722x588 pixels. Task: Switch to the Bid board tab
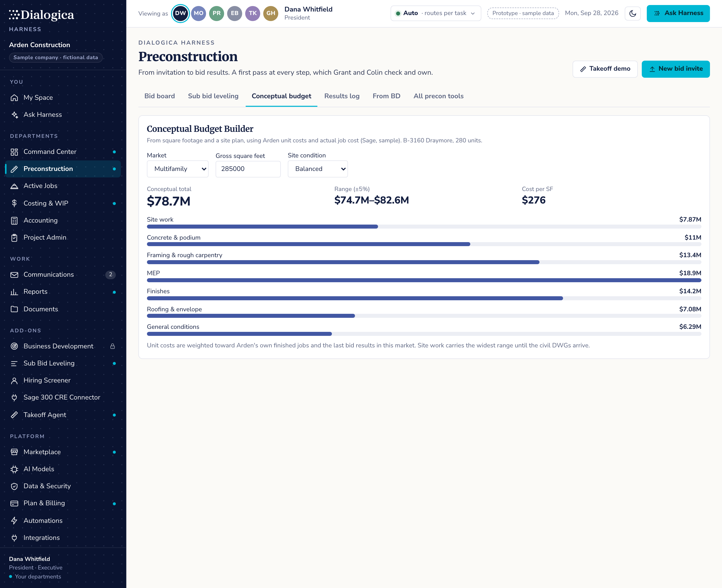coord(160,96)
